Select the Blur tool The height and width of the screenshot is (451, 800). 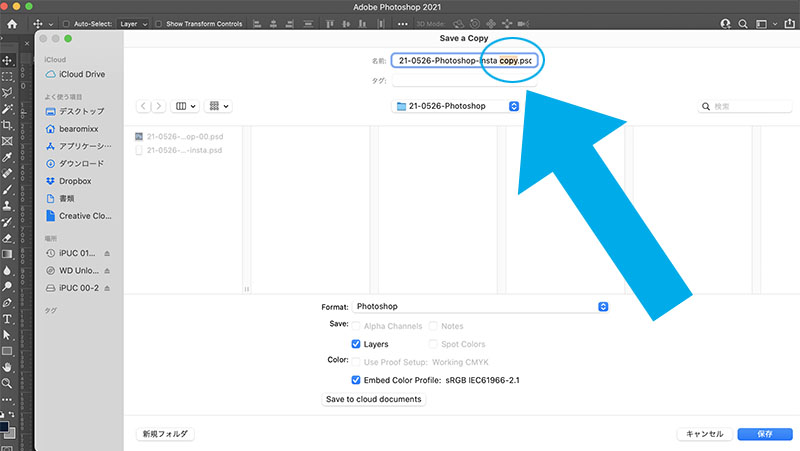[x=7, y=270]
